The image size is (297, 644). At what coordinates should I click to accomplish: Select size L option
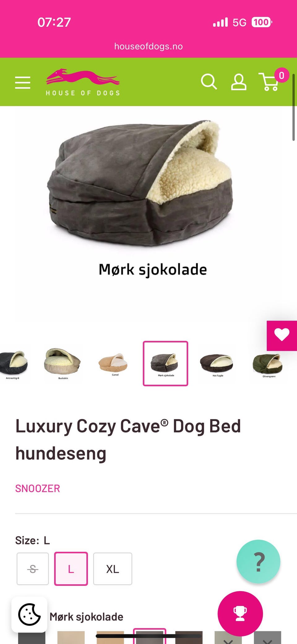(x=71, y=569)
